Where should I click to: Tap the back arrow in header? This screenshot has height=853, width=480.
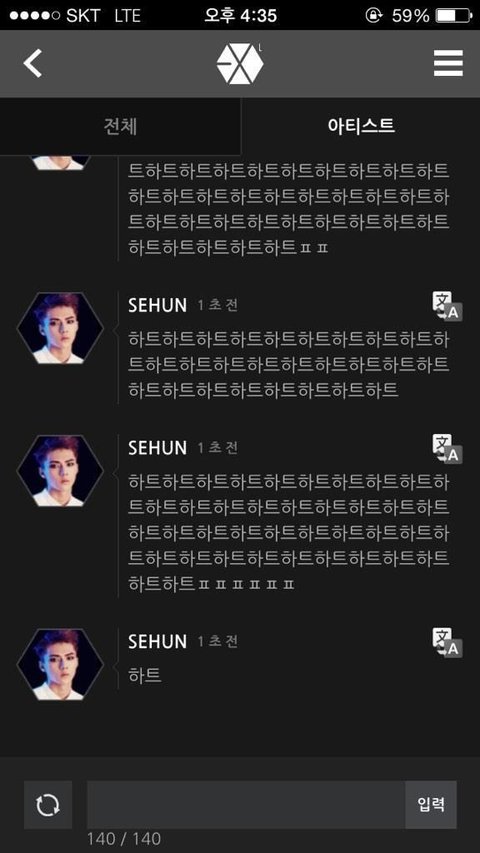33,63
